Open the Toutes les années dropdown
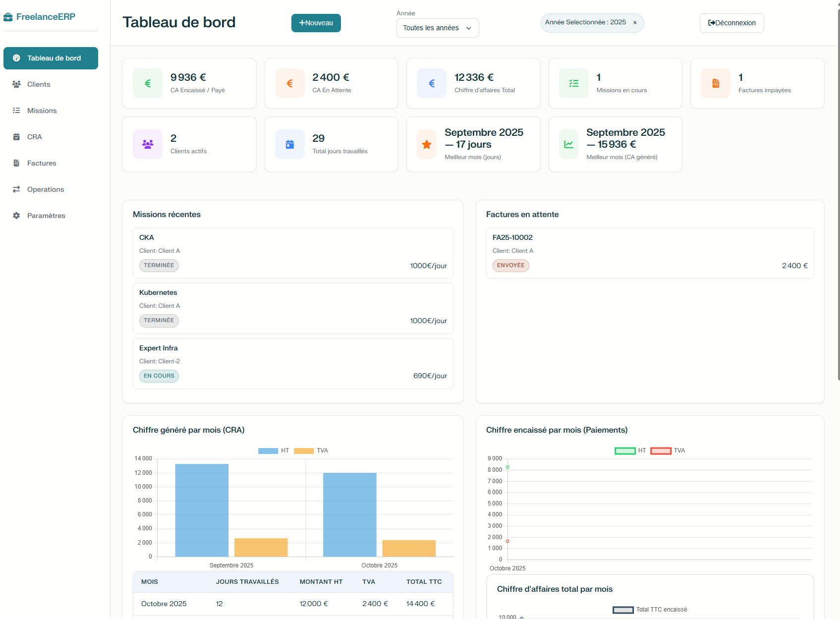 click(437, 28)
